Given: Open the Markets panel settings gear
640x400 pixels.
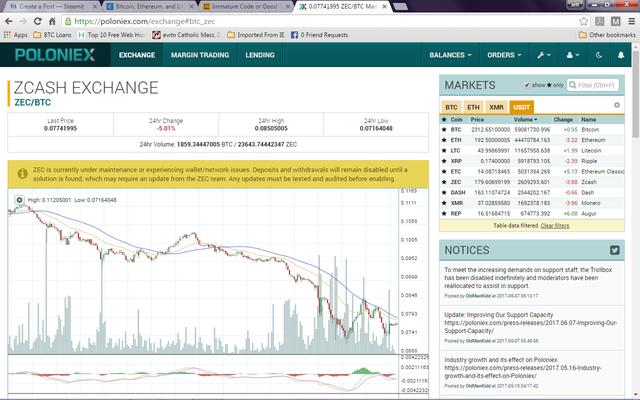Looking at the screenshot, I should pos(617,105).
